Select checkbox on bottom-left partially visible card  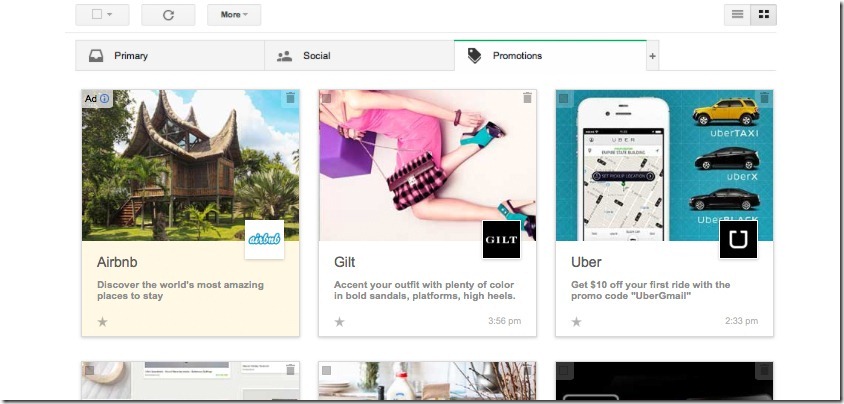pyautogui.click(x=89, y=371)
